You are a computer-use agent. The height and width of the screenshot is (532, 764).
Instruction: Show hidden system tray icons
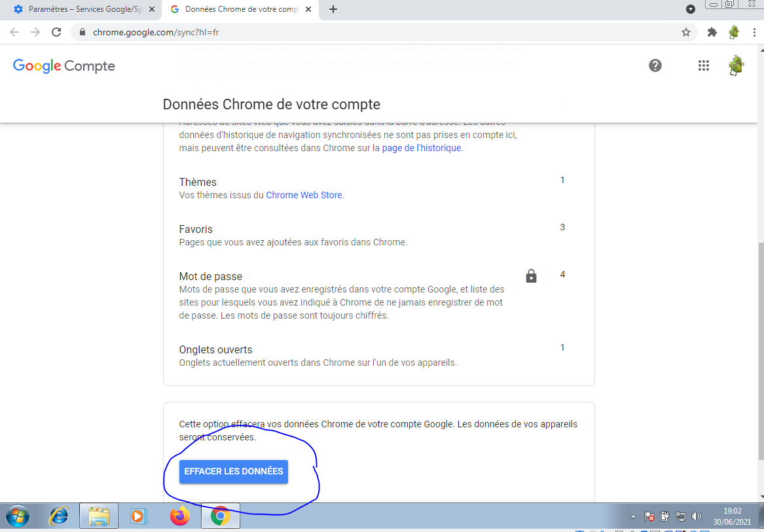(x=634, y=516)
